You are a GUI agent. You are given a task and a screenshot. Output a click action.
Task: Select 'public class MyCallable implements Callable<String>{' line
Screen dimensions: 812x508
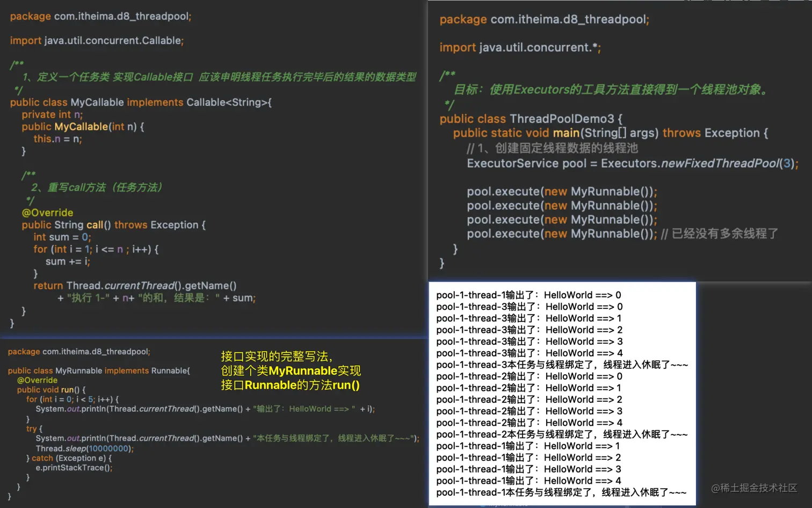pos(141,102)
